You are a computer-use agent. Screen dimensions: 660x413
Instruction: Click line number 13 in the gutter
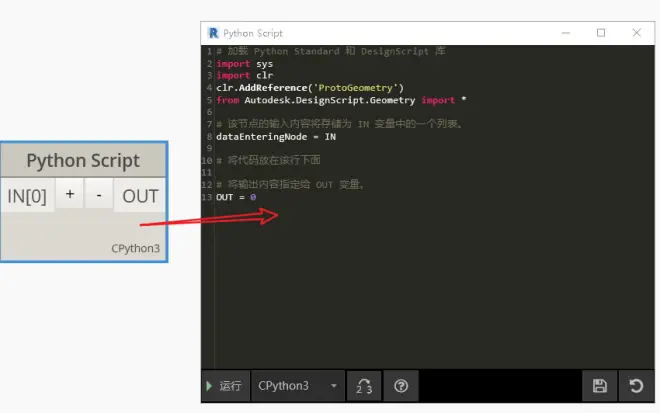click(x=207, y=197)
